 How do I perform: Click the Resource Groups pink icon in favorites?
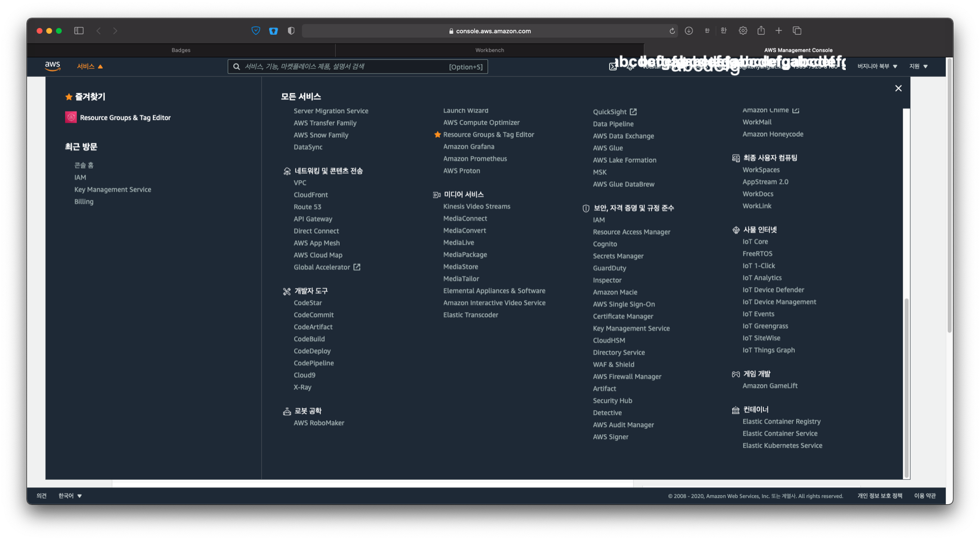(x=71, y=117)
